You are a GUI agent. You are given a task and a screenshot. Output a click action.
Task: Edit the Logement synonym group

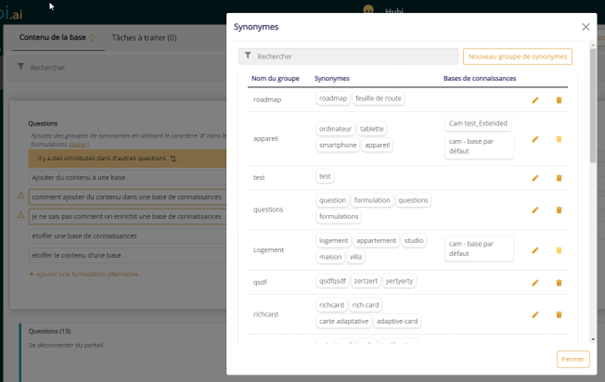click(x=535, y=250)
